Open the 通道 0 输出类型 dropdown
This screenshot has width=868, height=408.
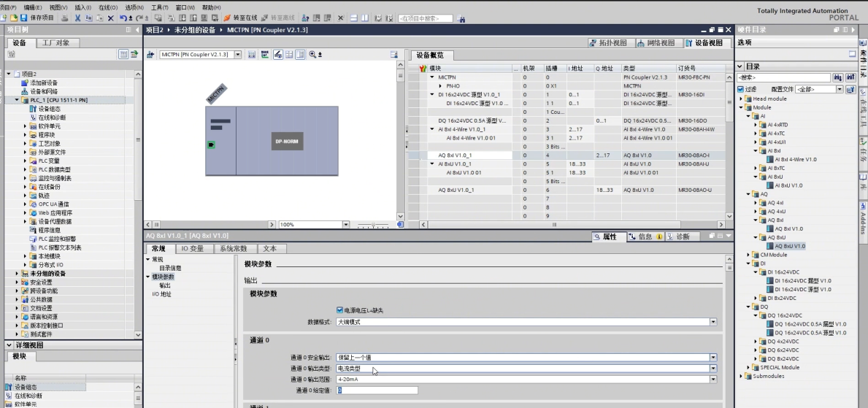coord(713,368)
